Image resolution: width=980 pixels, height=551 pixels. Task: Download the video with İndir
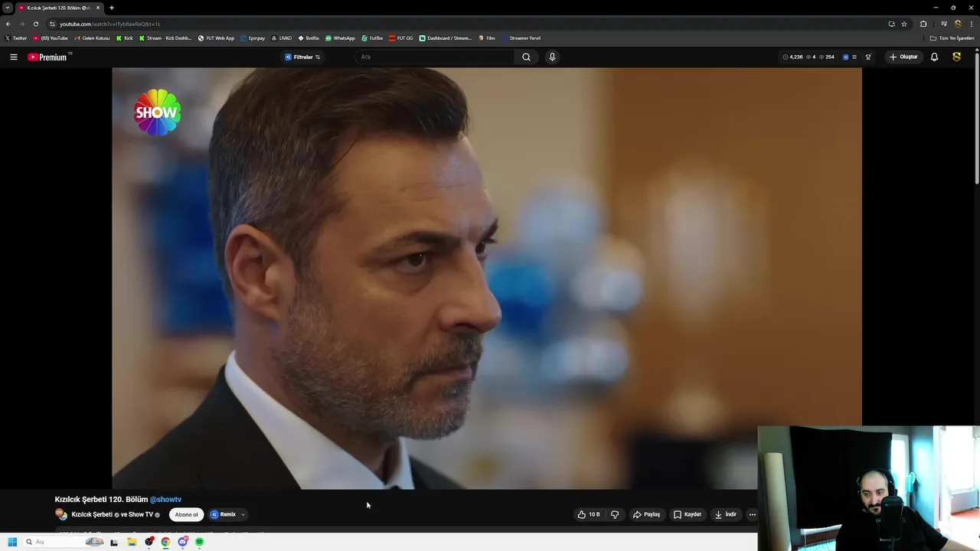(725, 514)
